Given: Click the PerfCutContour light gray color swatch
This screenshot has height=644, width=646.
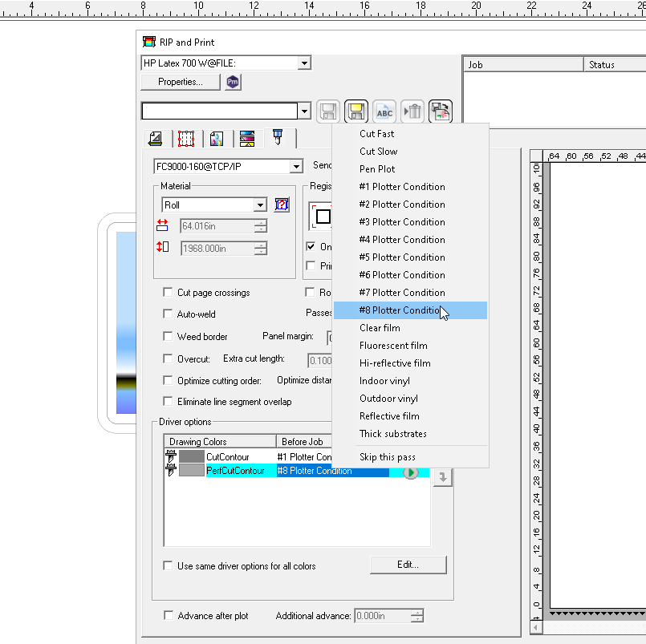Looking at the screenshot, I should 192,470.
